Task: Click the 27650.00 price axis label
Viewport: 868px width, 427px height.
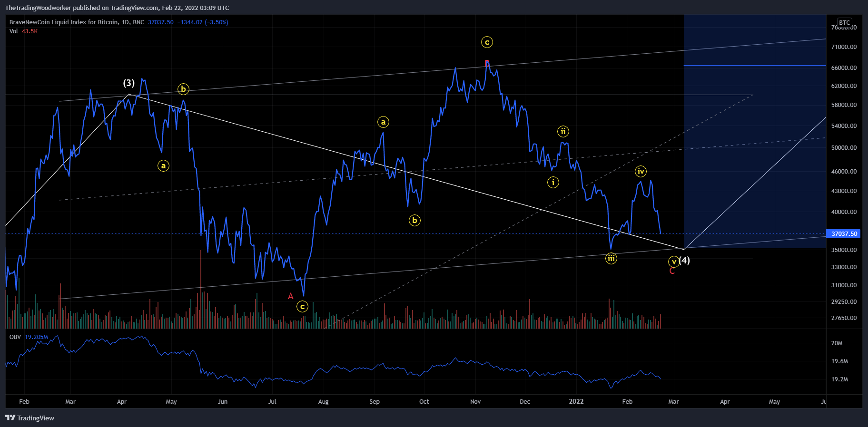Action: point(844,318)
